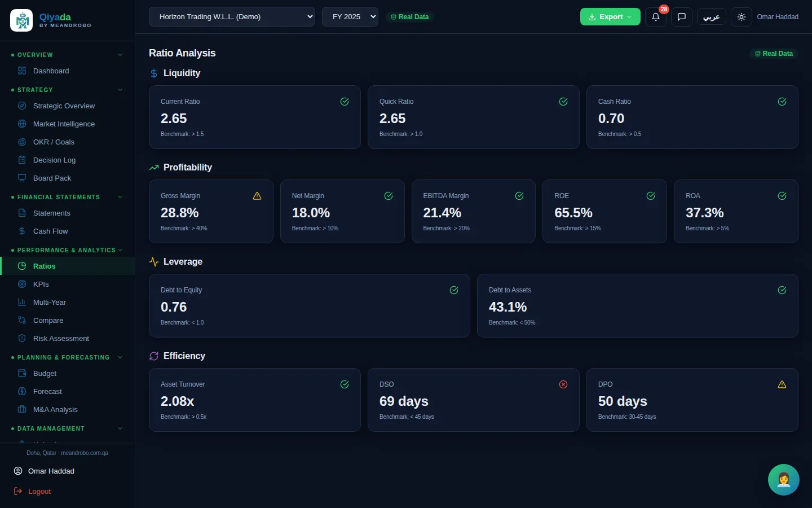Switch language with the Arabic button
The image size is (812, 508).
point(711,17)
